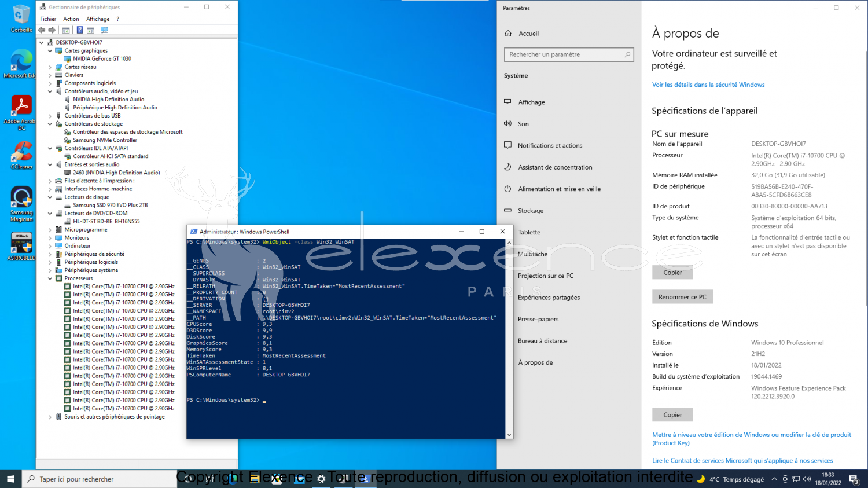Toggle the action pane icon in Device Manager toolbar
Image resolution: width=868 pixels, height=488 pixels.
pos(91,30)
